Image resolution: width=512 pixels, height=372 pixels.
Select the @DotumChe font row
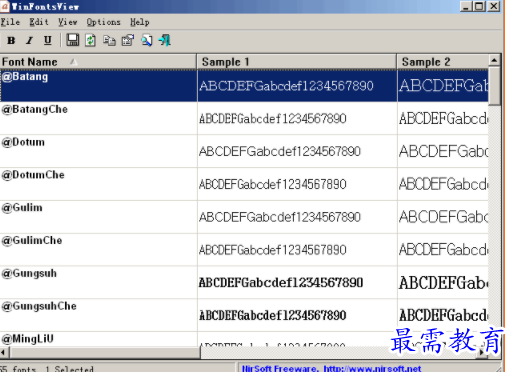tap(244, 184)
